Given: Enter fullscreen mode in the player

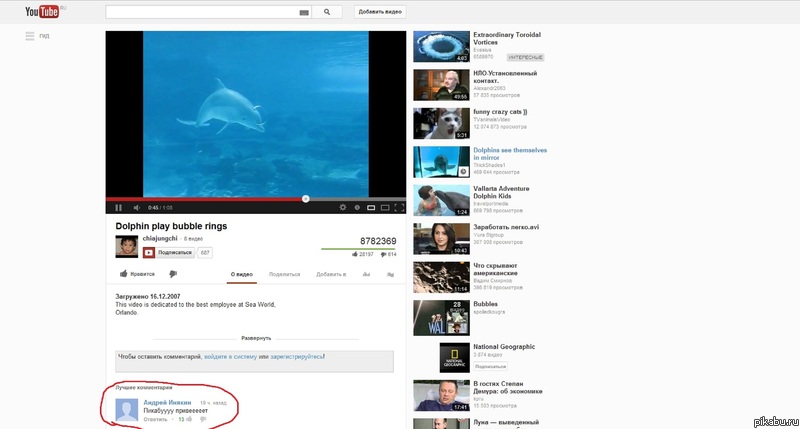Looking at the screenshot, I should (399, 208).
